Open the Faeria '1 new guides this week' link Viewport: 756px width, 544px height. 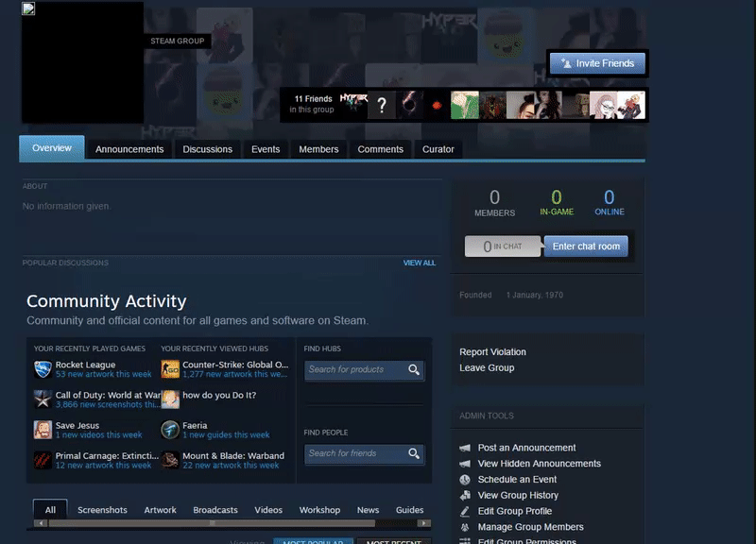pyautogui.click(x=226, y=435)
